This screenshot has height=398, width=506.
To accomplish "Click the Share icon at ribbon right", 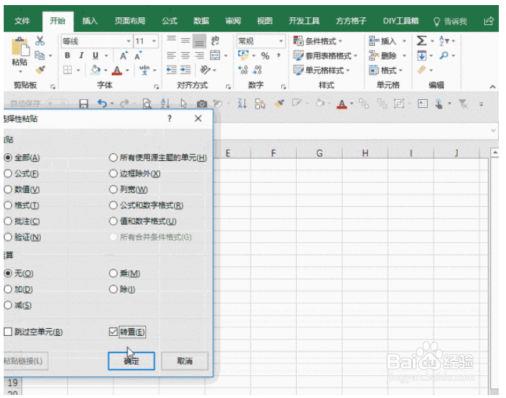I will [x=488, y=21].
